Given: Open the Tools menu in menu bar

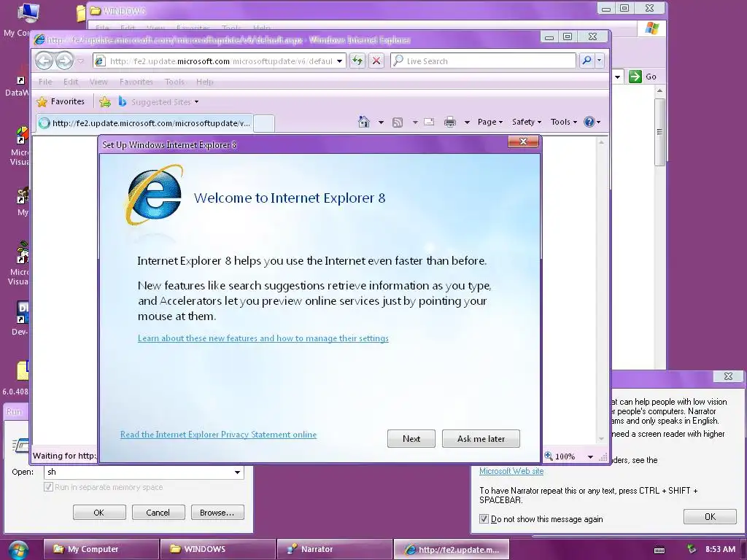Looking at the screenshot, I should point(174,82).
